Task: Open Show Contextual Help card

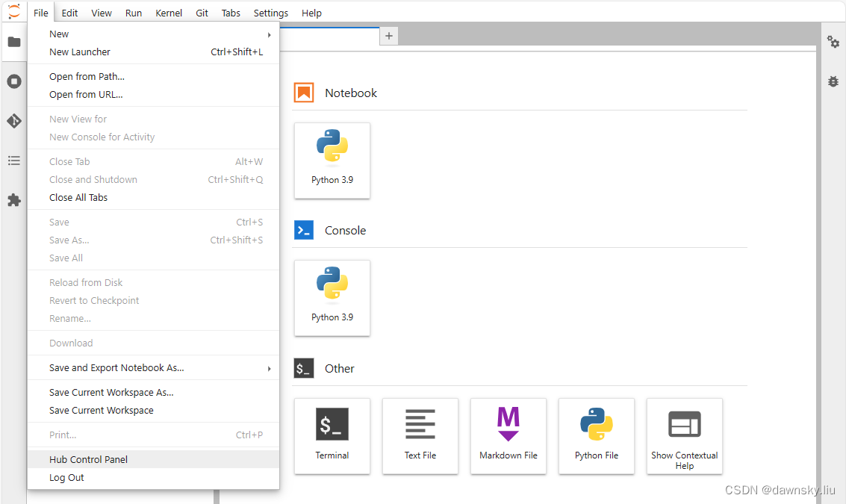Action: tap(685, 437)
